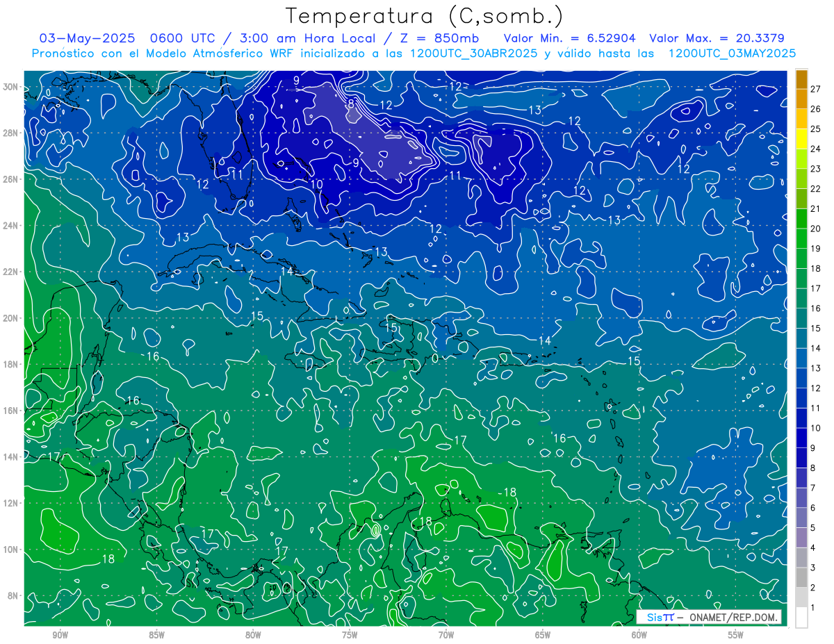Click the '23' label on the color scale
Screen dimensions: 834x644
coord(816,169)
